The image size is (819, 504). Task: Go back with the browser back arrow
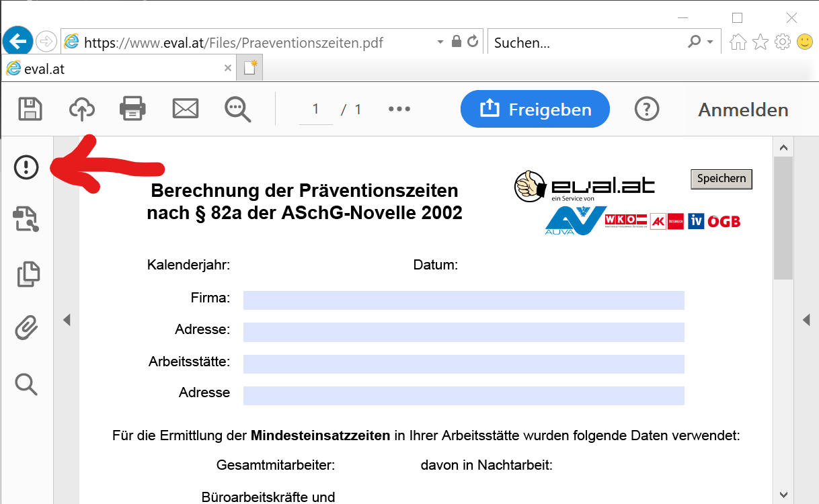(x=17, y=42)
